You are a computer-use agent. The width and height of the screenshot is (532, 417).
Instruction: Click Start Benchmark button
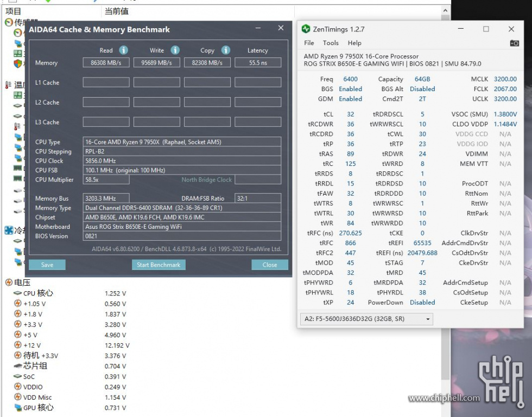tap(159, 265)
